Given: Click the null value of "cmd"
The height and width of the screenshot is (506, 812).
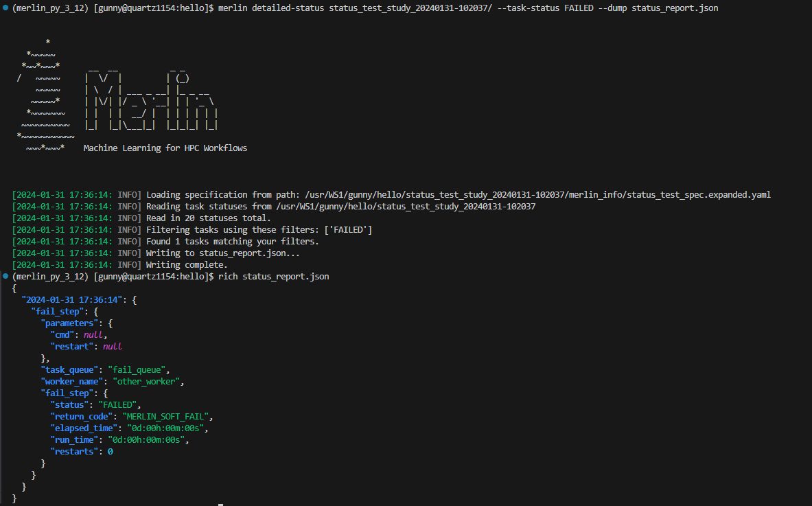Looking at the screenshot, I should click(93, 334).
